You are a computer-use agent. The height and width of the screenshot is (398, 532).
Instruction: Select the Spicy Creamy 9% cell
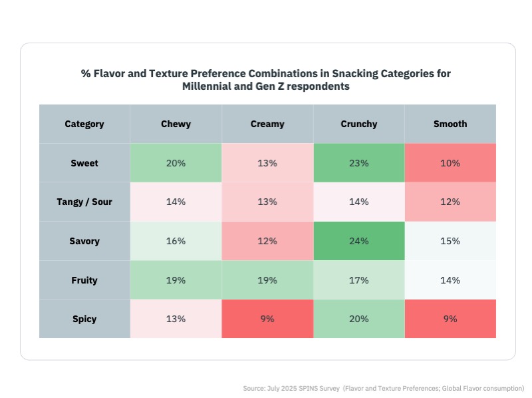coord(267,319)
